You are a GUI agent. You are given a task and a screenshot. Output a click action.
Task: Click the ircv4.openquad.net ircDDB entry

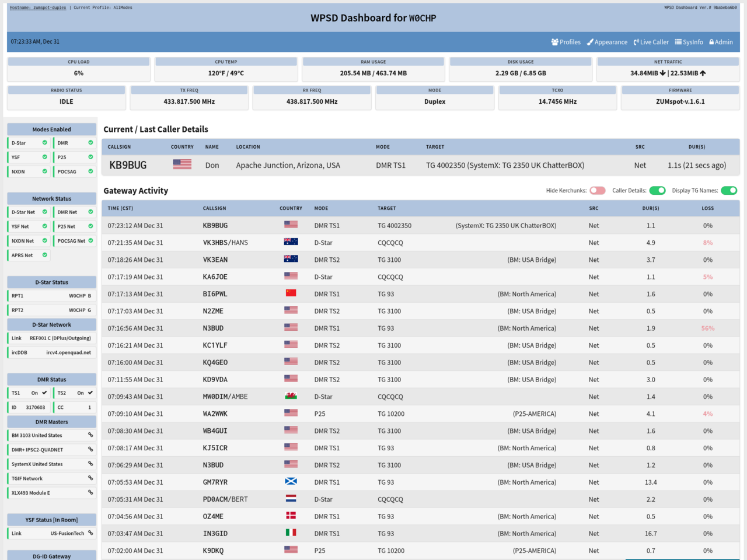pyautogui.click(x=69, y=352)
